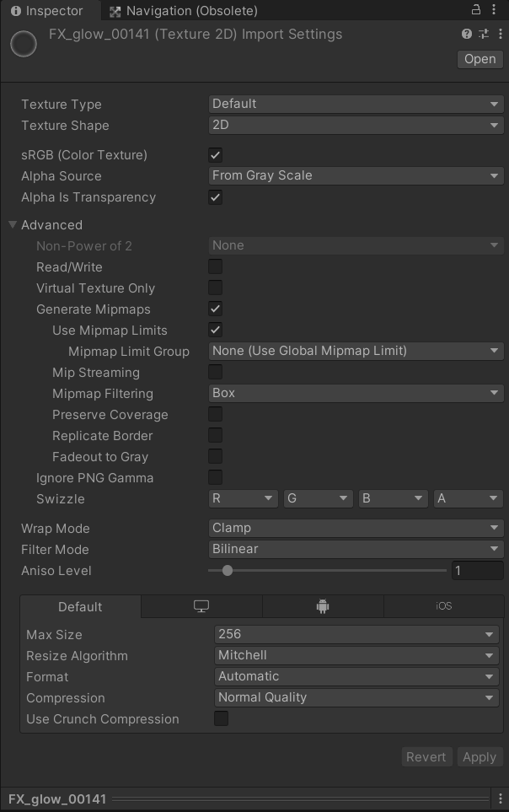
Task: Expand the Max Size dropdown
Action: pos(357,634)
